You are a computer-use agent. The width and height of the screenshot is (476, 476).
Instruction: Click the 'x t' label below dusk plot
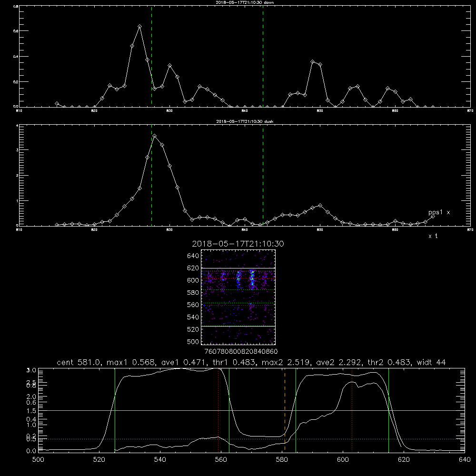pyautogui.click(x=433, y=236)
